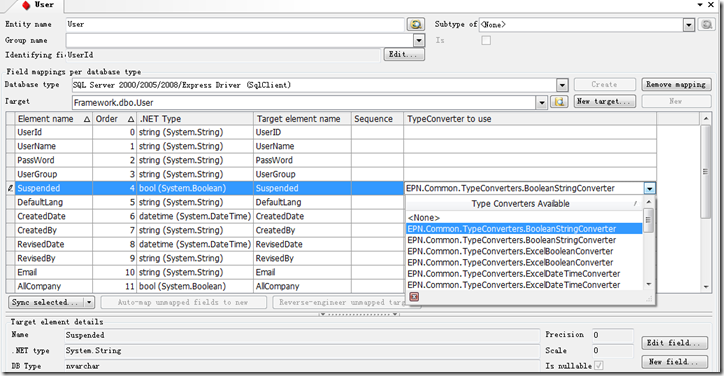The image size is (724, 376).
Task: Select the AllCompany element cell
Action: point(54,286)
